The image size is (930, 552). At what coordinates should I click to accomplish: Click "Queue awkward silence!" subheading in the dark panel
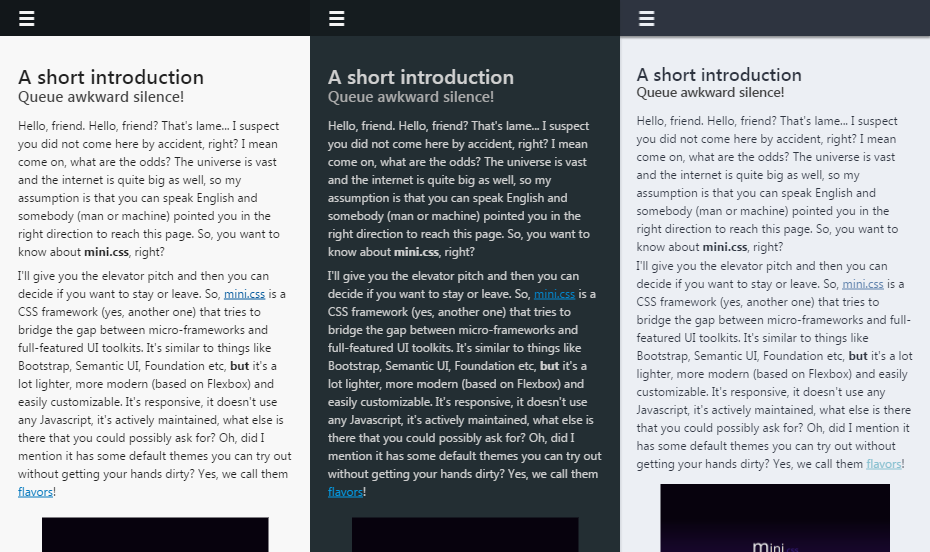pos(411,97)
